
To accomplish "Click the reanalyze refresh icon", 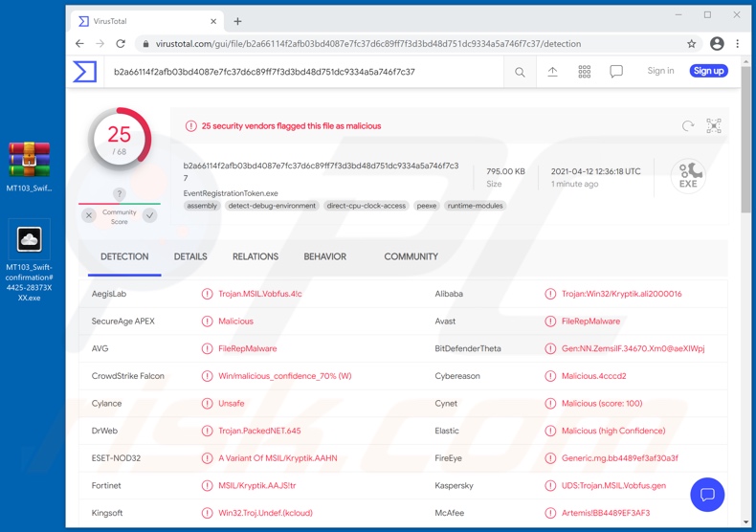I will coord(688,125).
